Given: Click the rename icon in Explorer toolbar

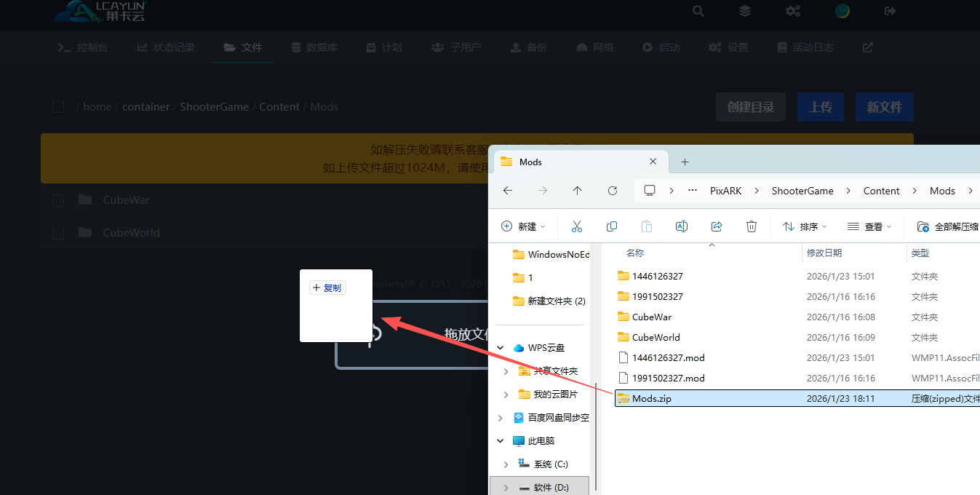Looking at the screenshot, I should [x=682, y=226].
